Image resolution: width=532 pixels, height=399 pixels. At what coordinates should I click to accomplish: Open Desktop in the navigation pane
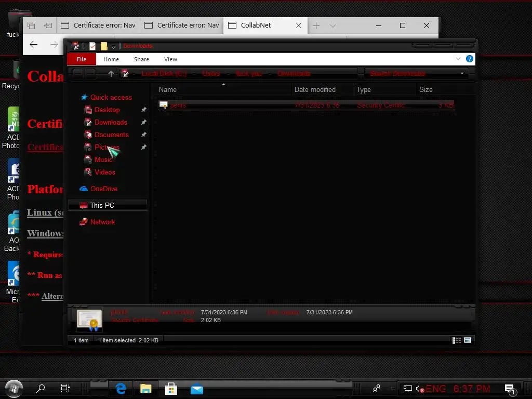[107, 110]
